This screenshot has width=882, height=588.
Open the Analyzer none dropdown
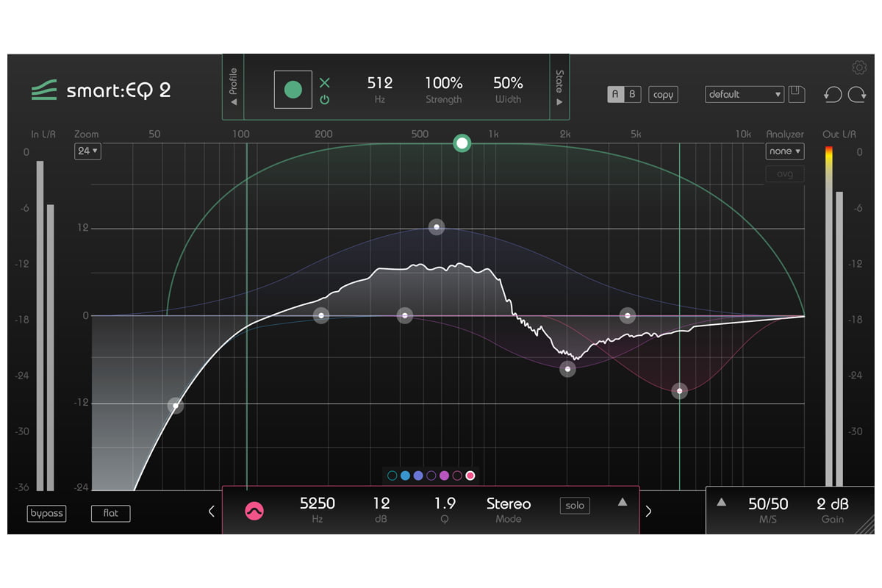click(x=784, y=151)
